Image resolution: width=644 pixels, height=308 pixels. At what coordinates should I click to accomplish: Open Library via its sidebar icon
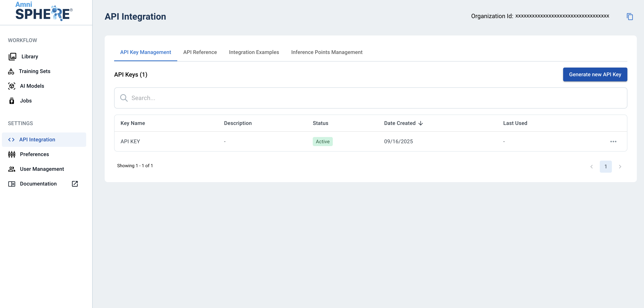(x=12, y=56)
